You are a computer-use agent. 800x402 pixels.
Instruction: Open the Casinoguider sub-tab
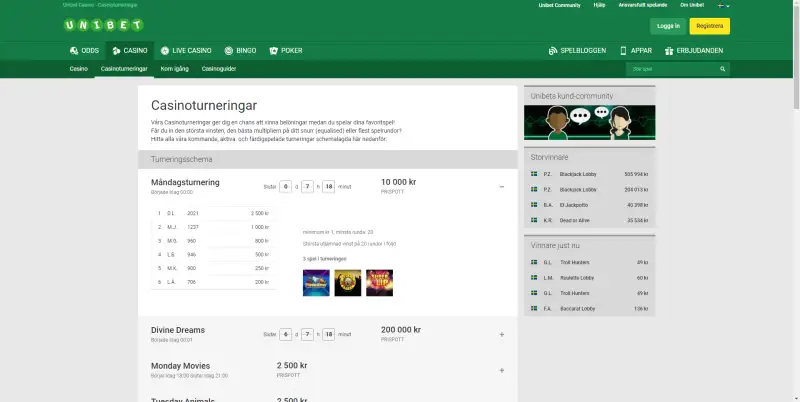[218, 69]
